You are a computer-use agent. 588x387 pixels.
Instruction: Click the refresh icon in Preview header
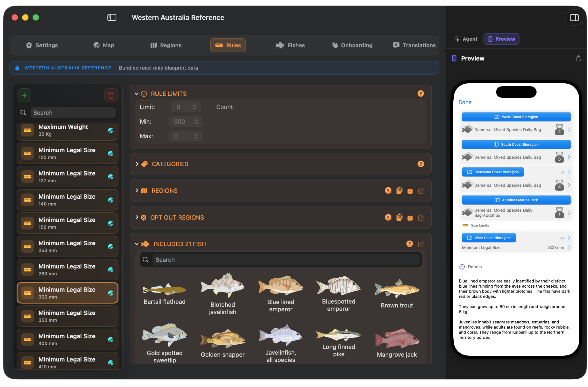(x=578, y=59)
